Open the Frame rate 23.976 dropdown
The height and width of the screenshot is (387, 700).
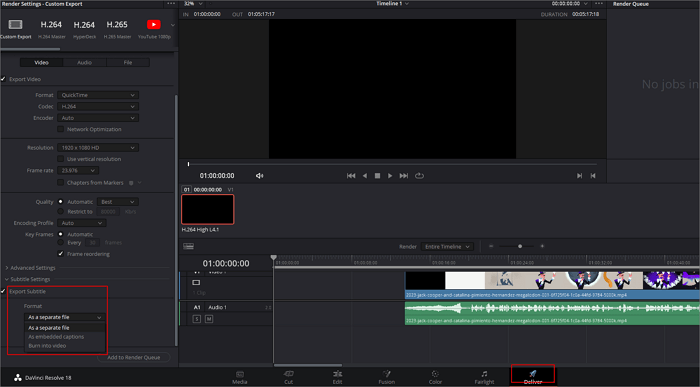(x=78, y=171)
